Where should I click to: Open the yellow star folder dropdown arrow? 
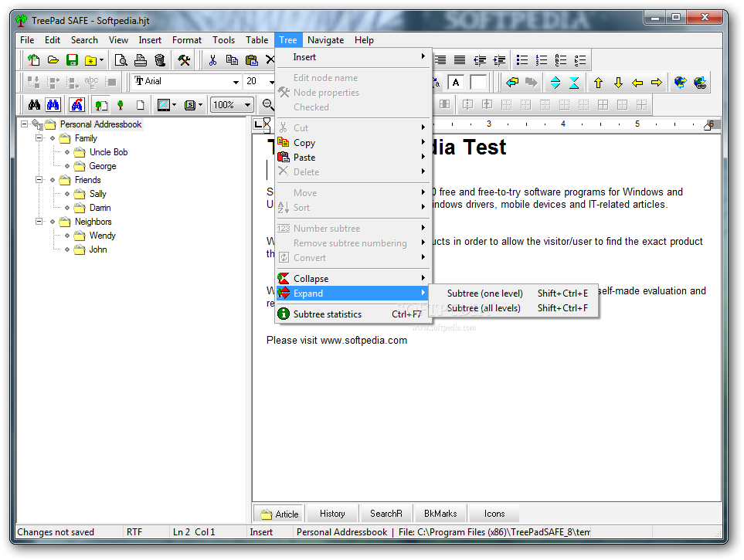coord(101,60)
